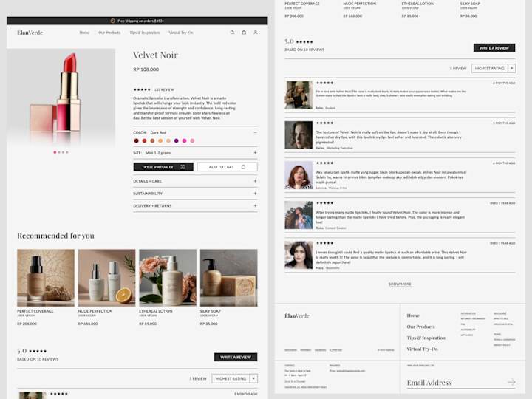Submit email with the arrow icon

511,383
